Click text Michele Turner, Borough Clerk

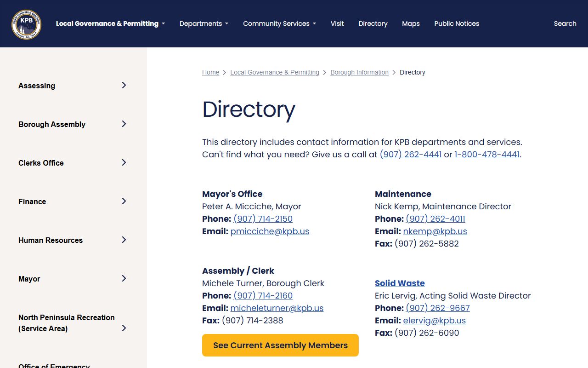click(263, 283)
